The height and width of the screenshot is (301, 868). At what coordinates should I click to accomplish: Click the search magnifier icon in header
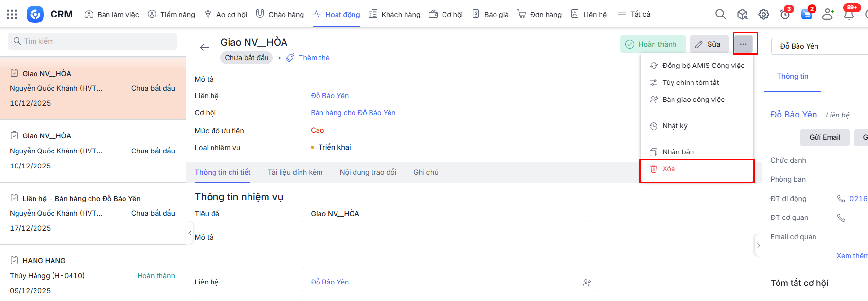pos(720,15)
